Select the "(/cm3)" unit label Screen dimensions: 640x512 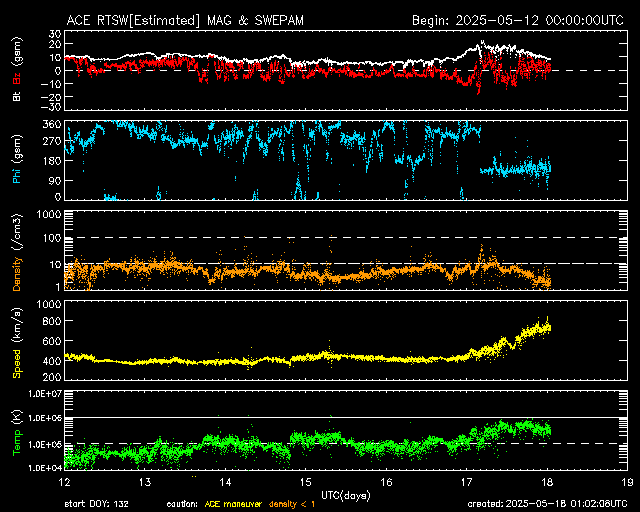(x=17, y=232)
